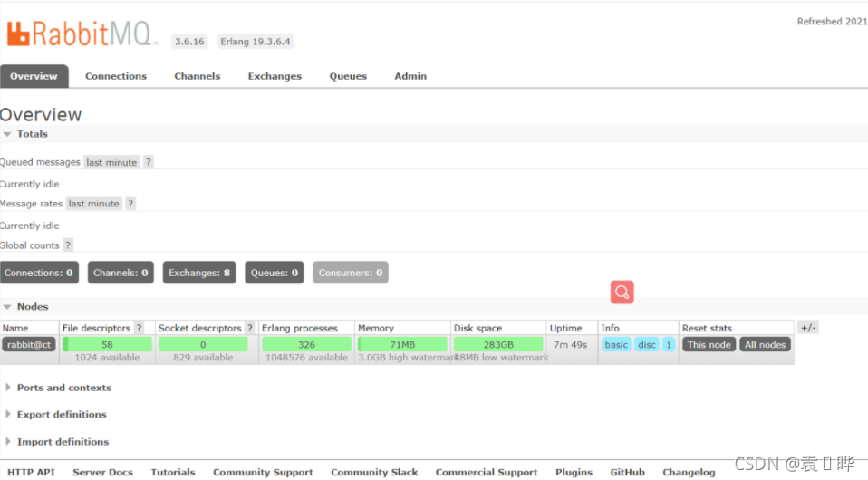Click the red search magnifier icon
Screen dimensions: 868x480
pyautogui.click(x=622, y=292)
